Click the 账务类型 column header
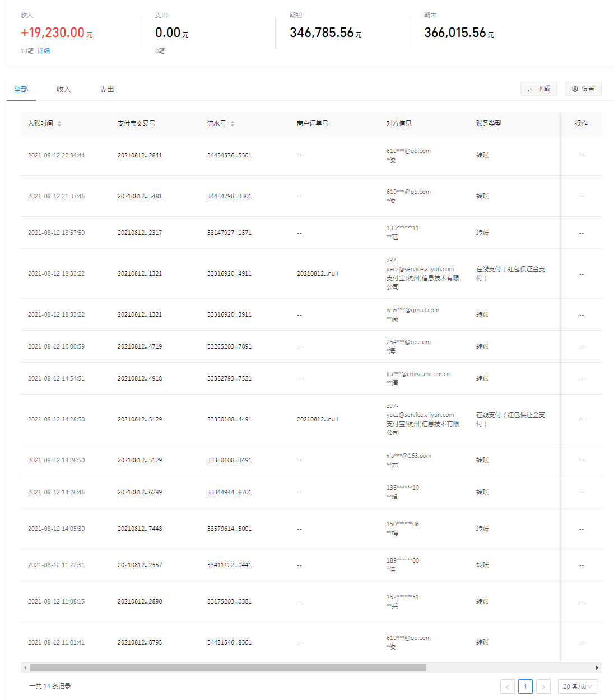 click(x=489, y=123)
